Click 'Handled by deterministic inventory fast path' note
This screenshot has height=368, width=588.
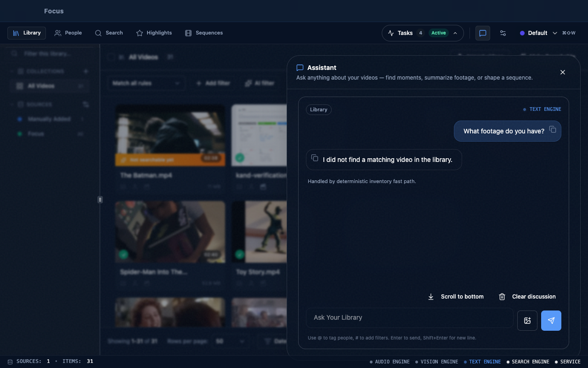pos(362,181)
